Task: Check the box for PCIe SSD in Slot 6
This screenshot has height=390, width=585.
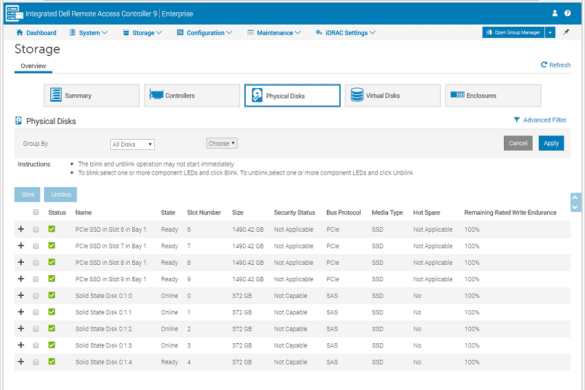Action: click(x=36, y=230)
